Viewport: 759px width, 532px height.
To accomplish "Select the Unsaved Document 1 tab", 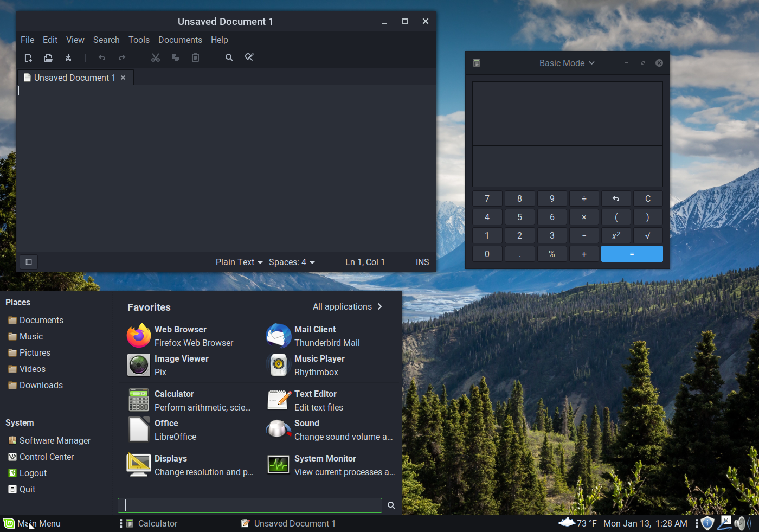I will pos(74,78).
